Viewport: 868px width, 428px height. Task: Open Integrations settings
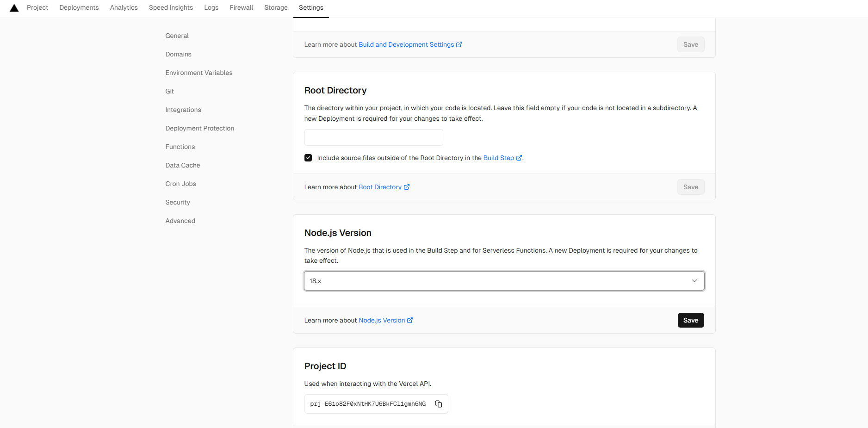pos(183,110)
